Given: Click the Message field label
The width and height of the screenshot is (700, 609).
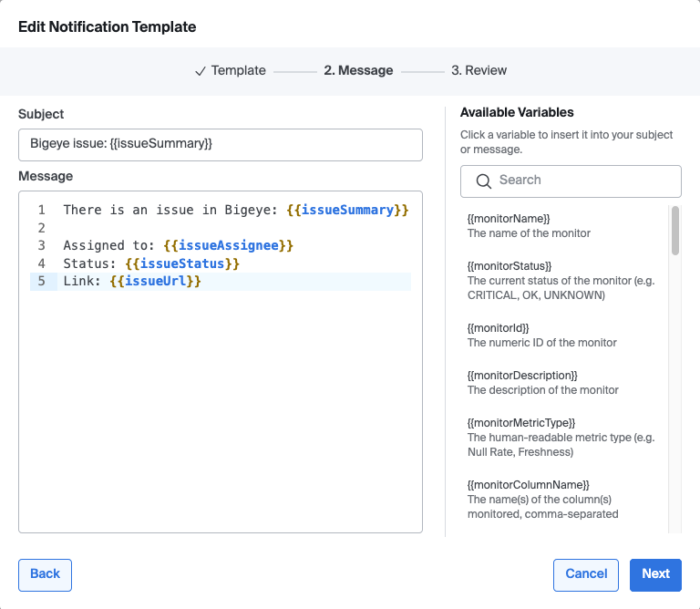Looking at the screenshot, I should pos(46,176).
